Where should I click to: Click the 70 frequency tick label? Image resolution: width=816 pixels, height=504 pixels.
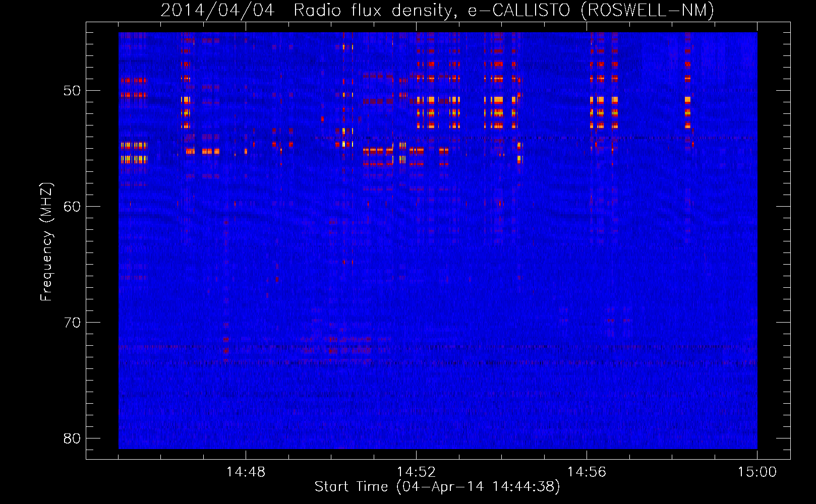coord(72,323)
